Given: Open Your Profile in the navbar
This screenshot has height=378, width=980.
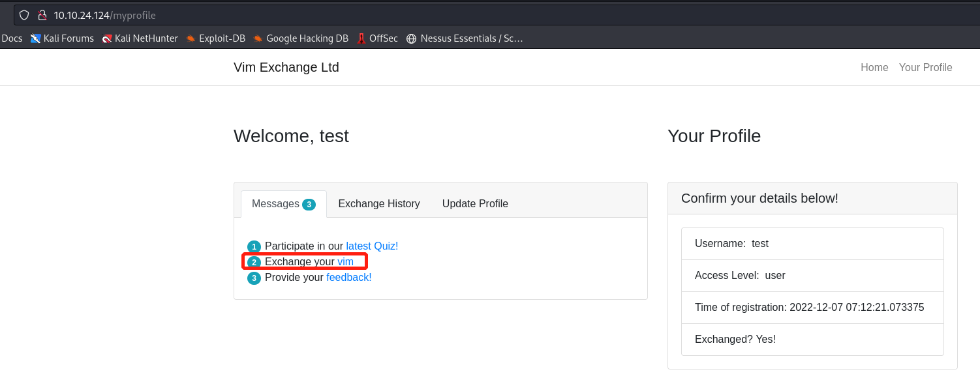Looking at the screenshot, I should [x=925, y=68].
